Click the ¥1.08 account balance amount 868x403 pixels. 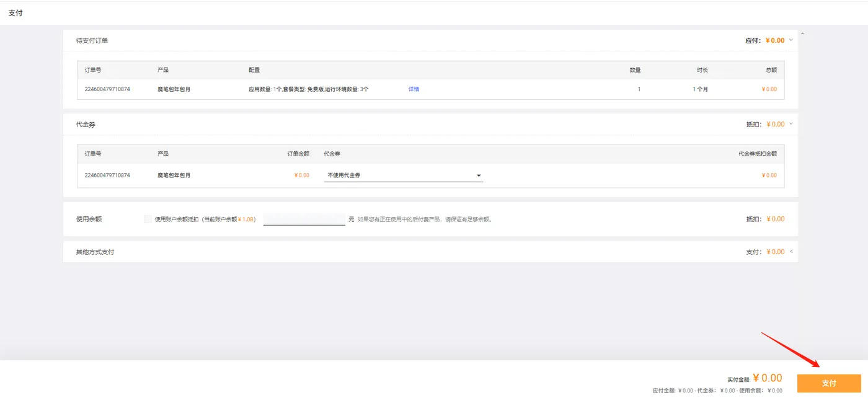click(x=246, y=219)
